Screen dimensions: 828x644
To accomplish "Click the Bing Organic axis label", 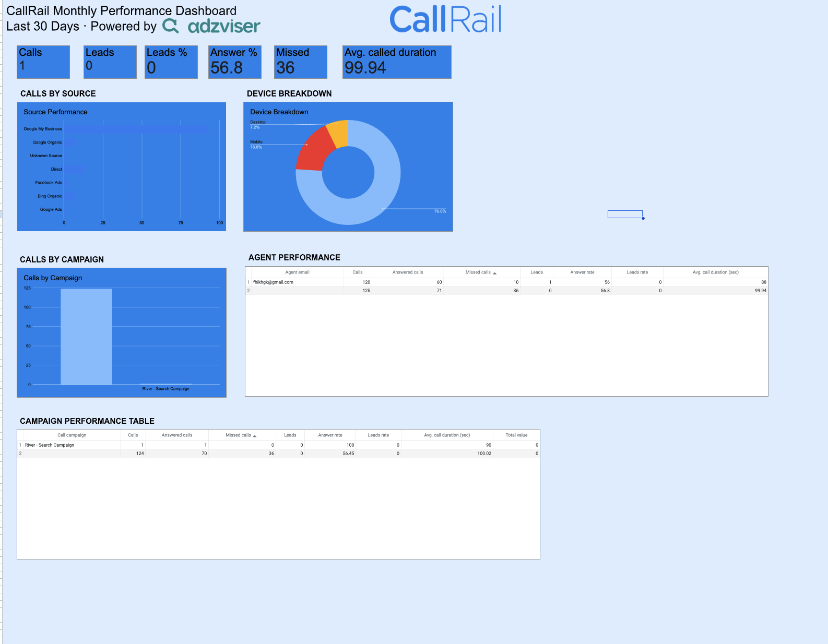I will point(50,196).
